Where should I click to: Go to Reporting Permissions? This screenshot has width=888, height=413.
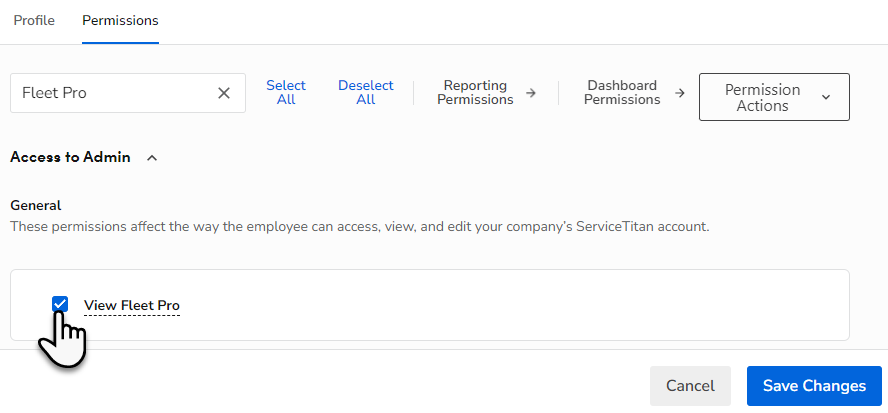(x=486, y=92)
